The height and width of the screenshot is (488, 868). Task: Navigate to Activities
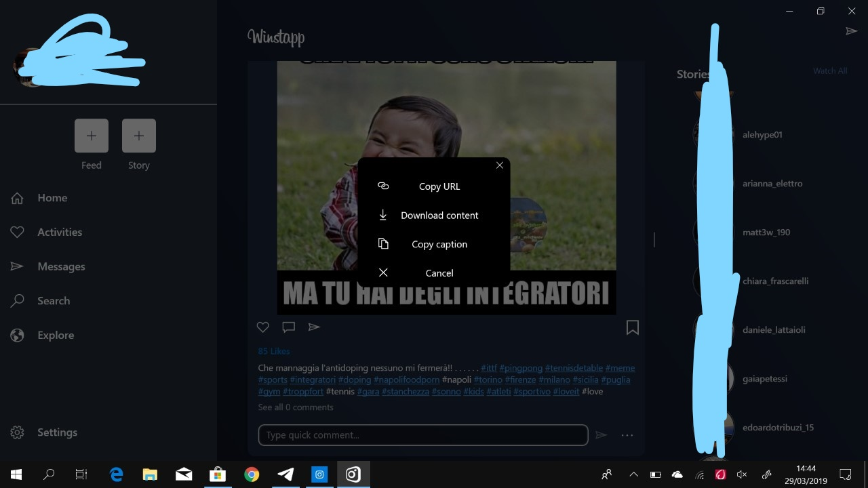pos(60,232)
